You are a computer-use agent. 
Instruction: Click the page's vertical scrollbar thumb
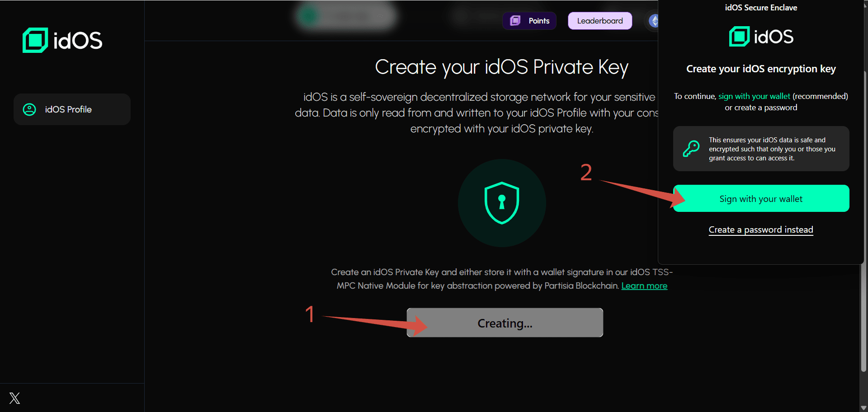pyautogui.click(x=863, y=221)
